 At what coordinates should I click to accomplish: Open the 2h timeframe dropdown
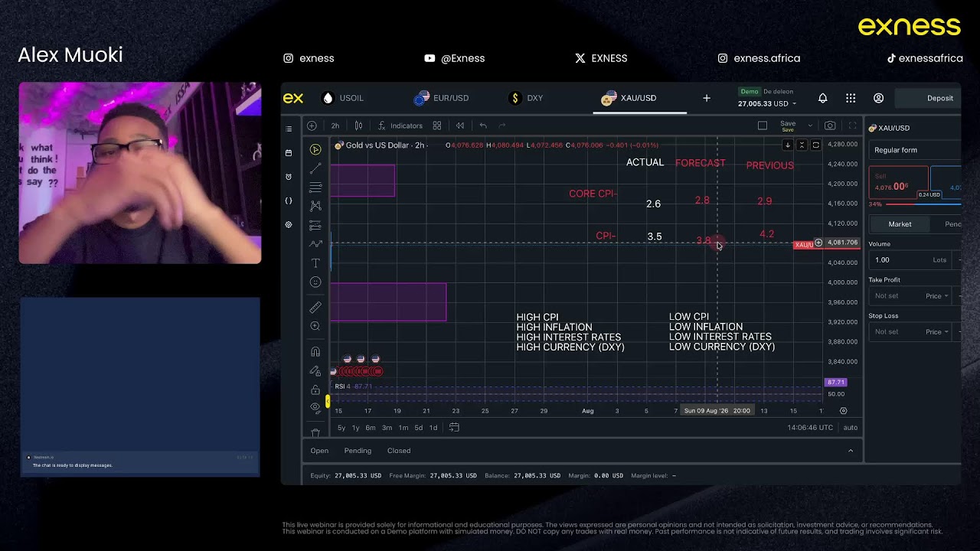(335, 126)
